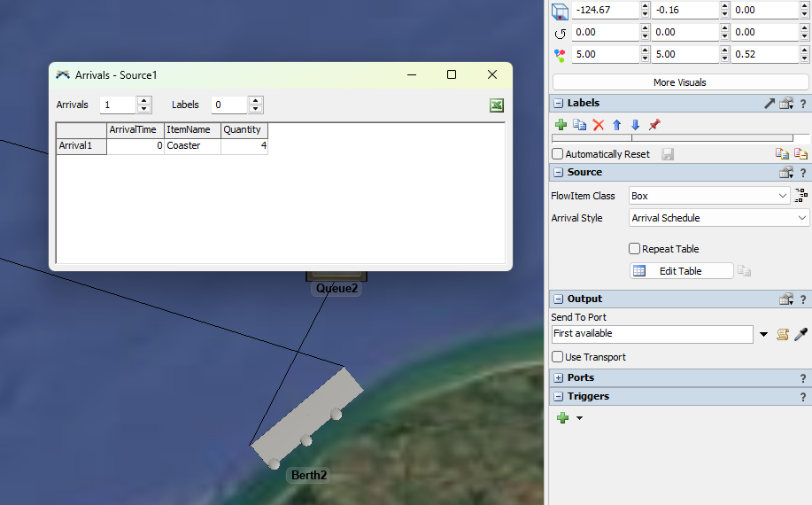Click the eyedropper sampler next to Send To Port
Viewport: 812px width, 505px height.
tap(800, 334)
